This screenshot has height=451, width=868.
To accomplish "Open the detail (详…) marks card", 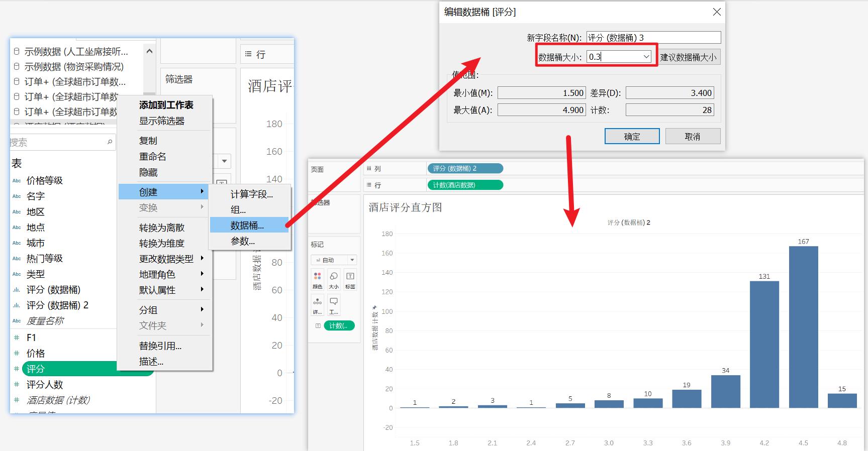I will tap(318, 305).
